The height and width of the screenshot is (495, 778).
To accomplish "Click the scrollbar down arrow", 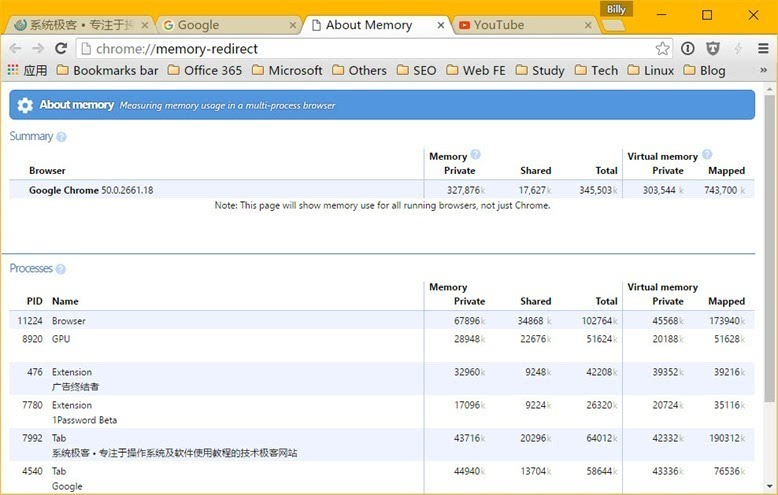I will pos(769,486).
